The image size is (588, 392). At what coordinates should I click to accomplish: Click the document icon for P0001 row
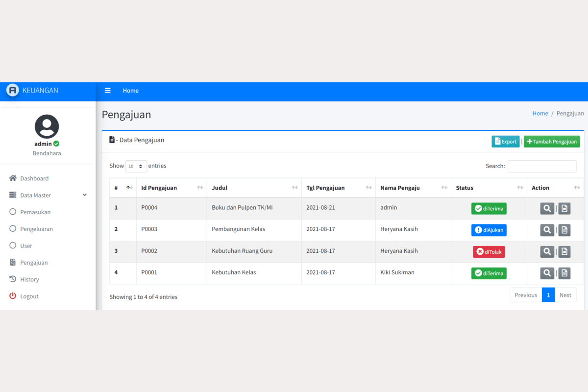[564, 273]
